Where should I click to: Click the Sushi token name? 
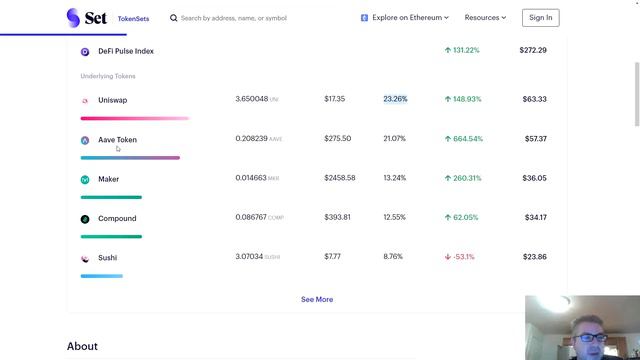pyautogui.click(x=108, y=258)
